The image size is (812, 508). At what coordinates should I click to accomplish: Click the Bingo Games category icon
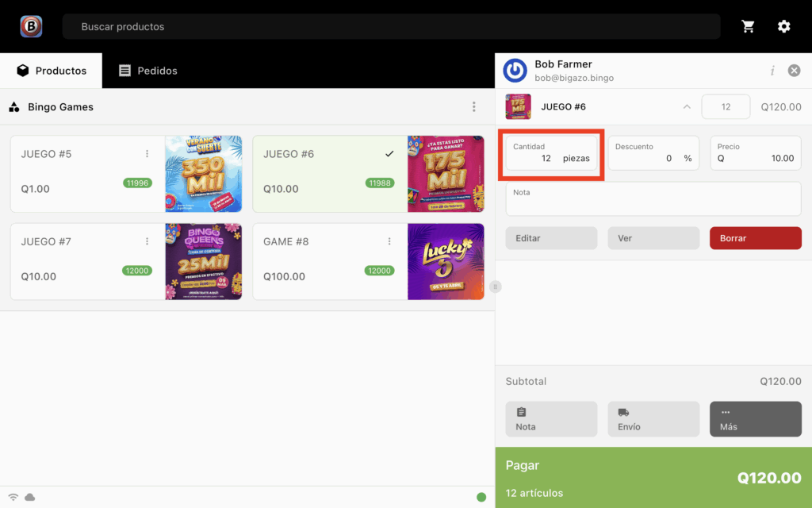click(14, 107)
